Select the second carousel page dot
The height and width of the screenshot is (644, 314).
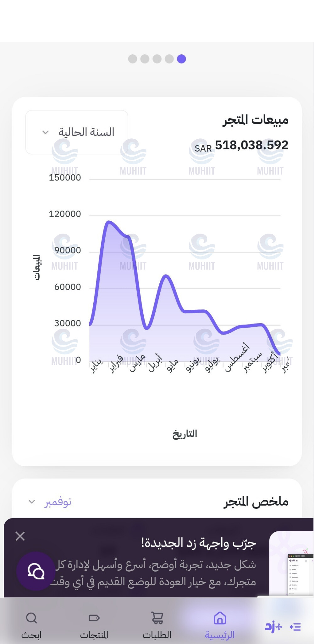coord(145,59)
